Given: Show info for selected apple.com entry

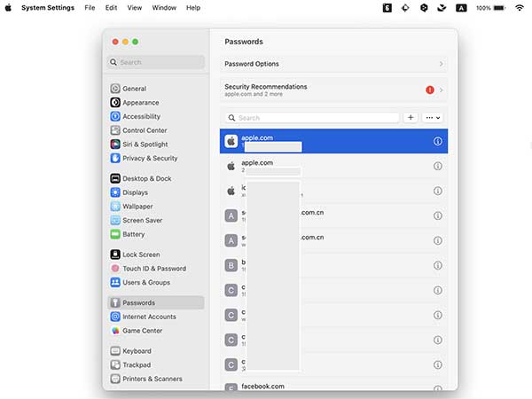Looking at the screenshot, I should (x=438, y=141).
